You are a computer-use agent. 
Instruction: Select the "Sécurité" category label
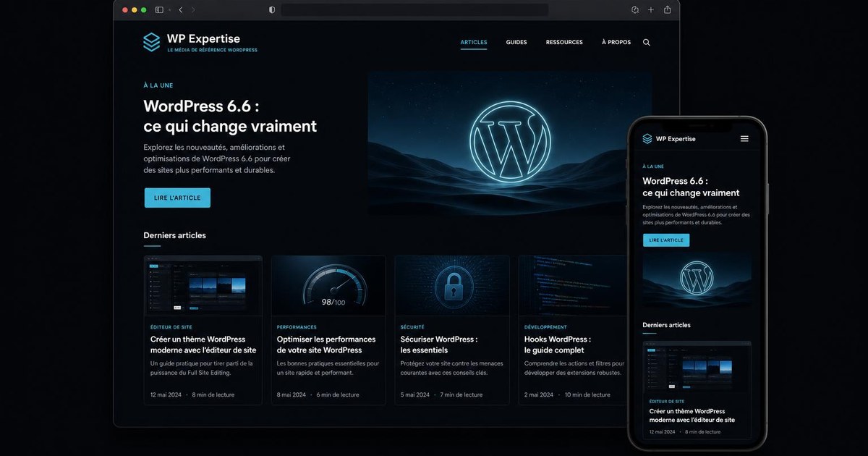(x=412, y=327)
